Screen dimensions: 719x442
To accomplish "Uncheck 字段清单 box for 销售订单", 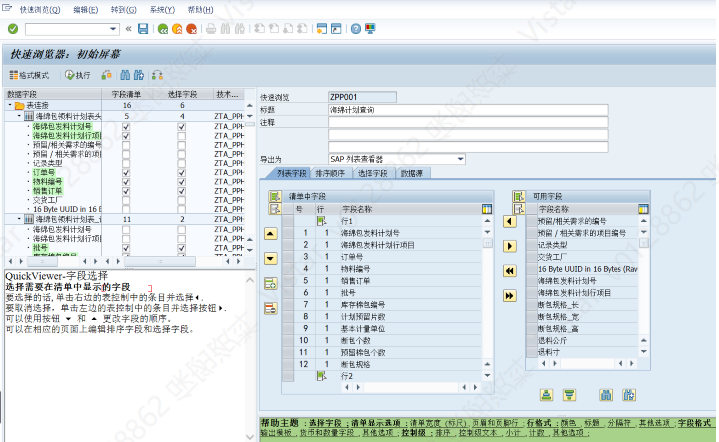I will coord(126,191).
